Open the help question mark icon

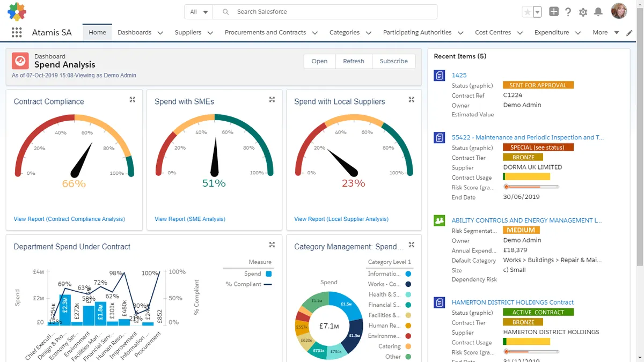(x=568, y=12)
